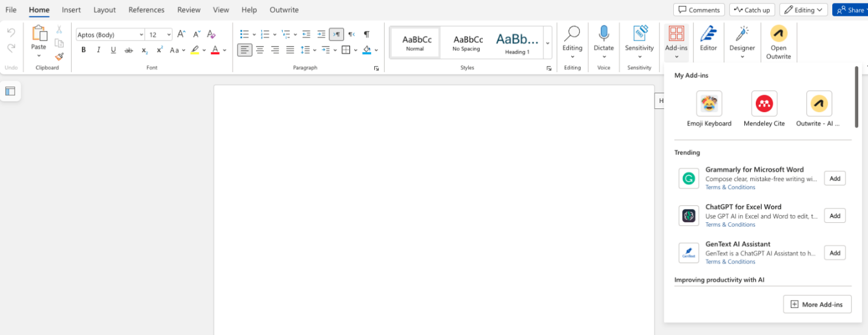Open the Mendeley Cite add-in
This screenshot has height=335, width=868.
[764, 108]
